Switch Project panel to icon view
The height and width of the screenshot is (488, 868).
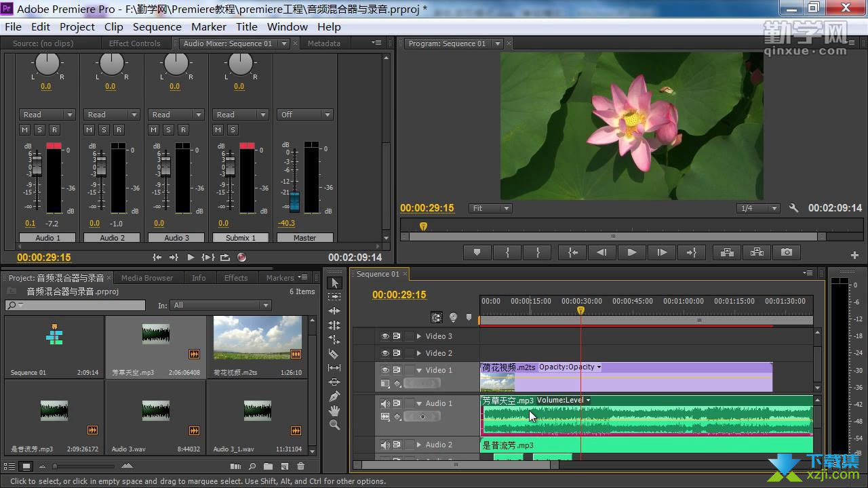[26, 466]
